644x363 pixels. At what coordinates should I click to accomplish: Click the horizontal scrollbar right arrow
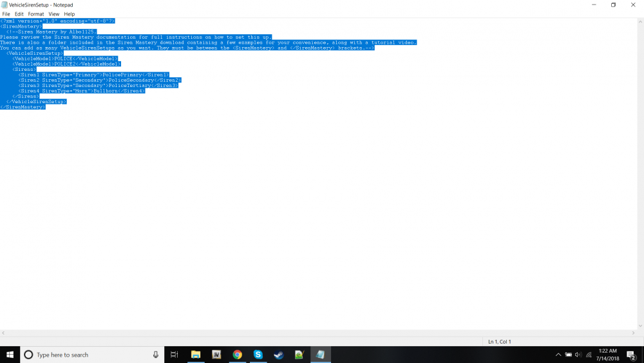[x=633, y=333]
